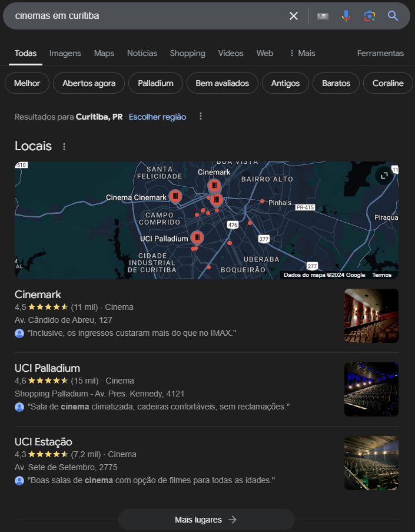This screenshot has width=415, height=532.
Task: Open Google Lens image search icon
Action: tap(370, 16)
